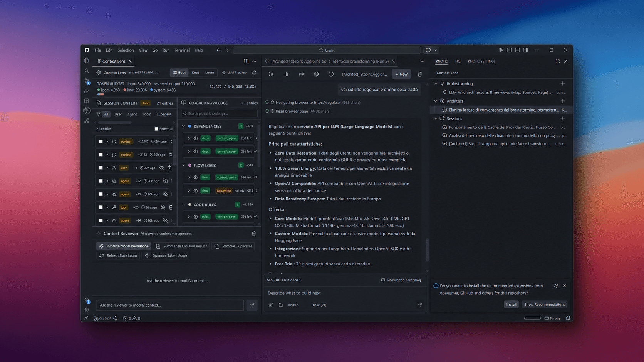Start a new chat with + New
The image size is (644, 362).
tap(401, 74)
